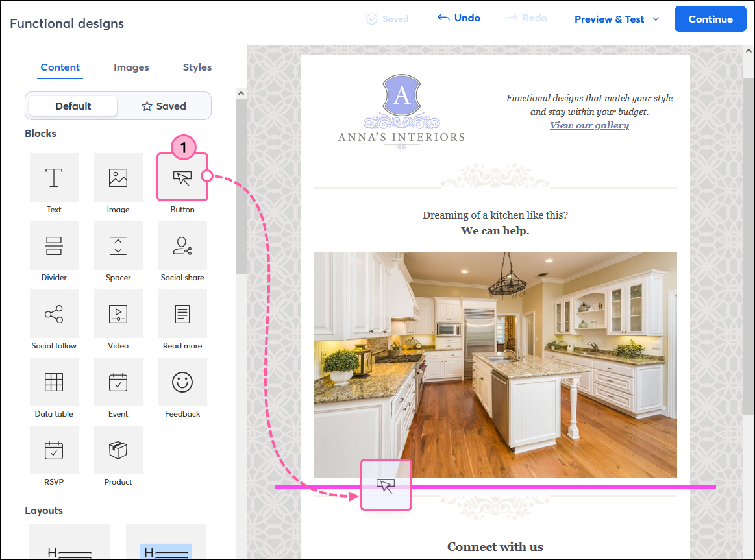
Task: Select the Spacer block icon
Action: (118, 245)
